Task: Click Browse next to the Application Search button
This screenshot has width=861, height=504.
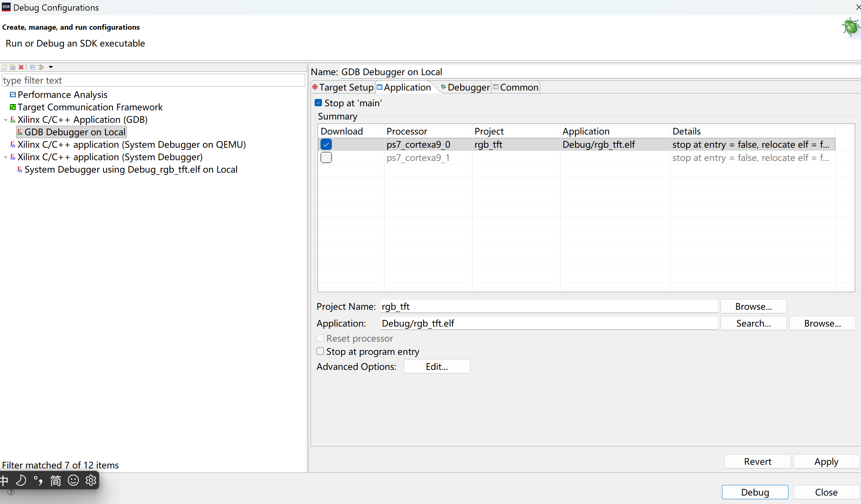Action: [x=822, y=323]
